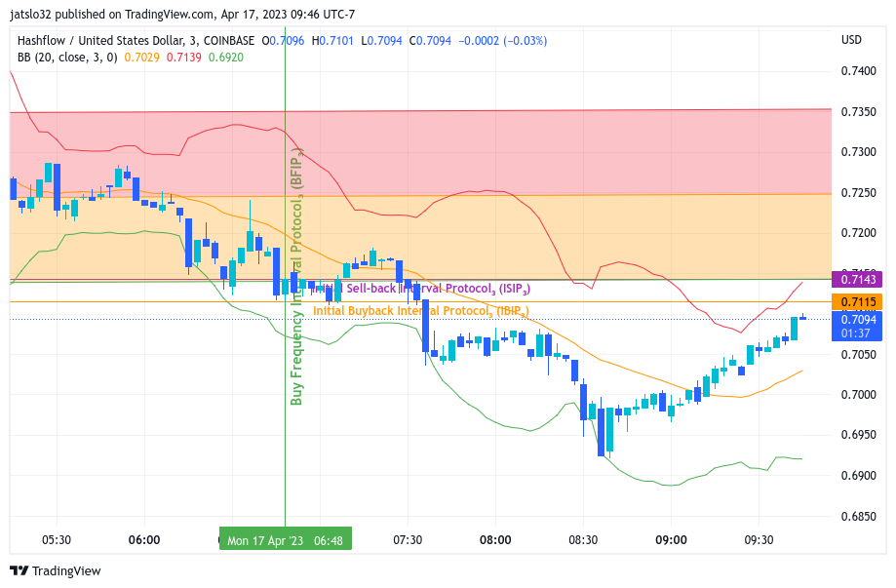896x588 pixels.
Task: Click the open value O0.7096
Action: [x=283, y=41]
